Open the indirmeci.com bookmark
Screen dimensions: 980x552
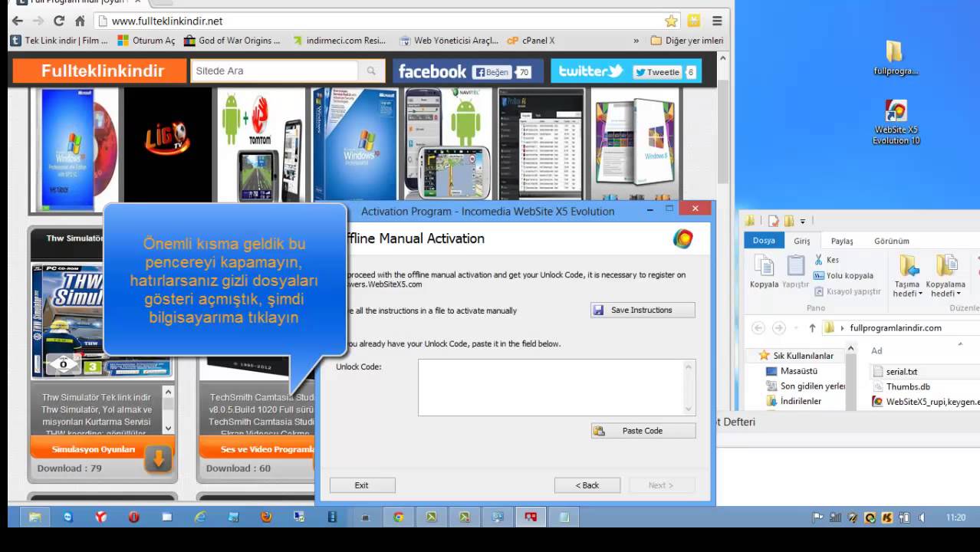(x=340, y=41)
